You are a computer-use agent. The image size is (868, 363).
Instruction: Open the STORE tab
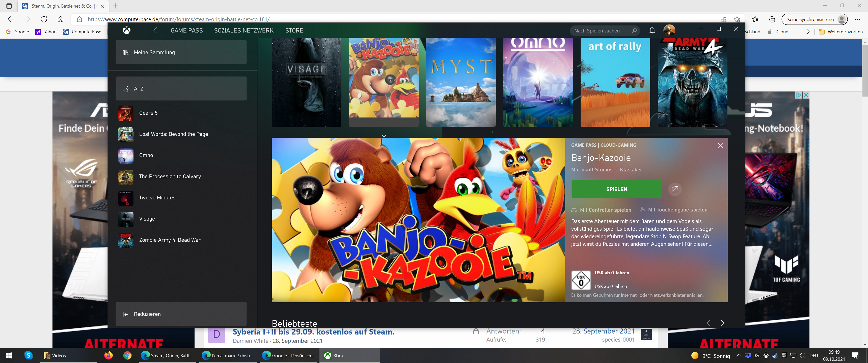click(294, 31)
